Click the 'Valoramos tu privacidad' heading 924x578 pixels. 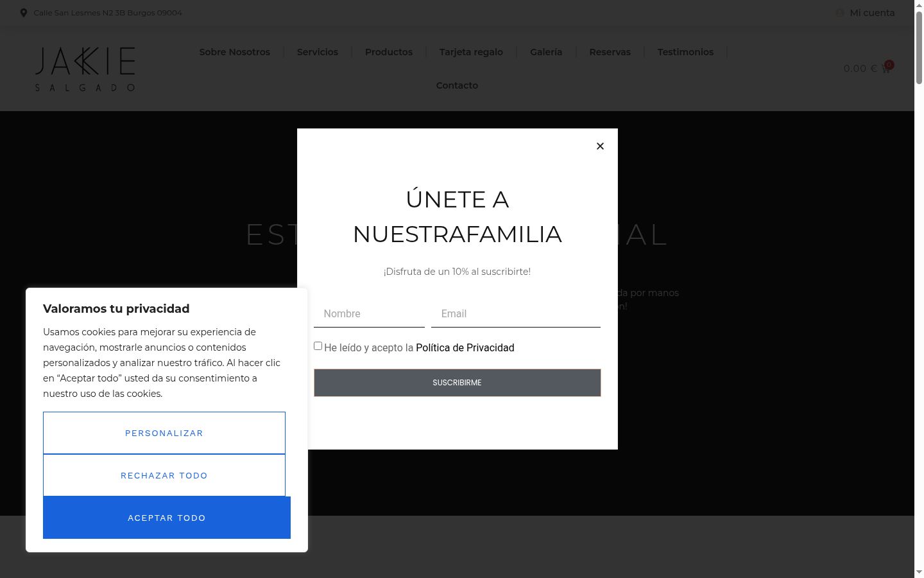pos(116,309)
